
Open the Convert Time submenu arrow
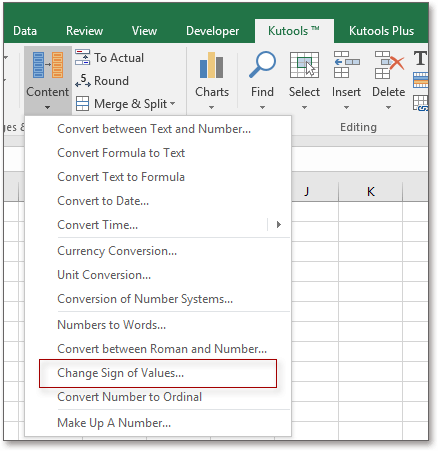279,225
